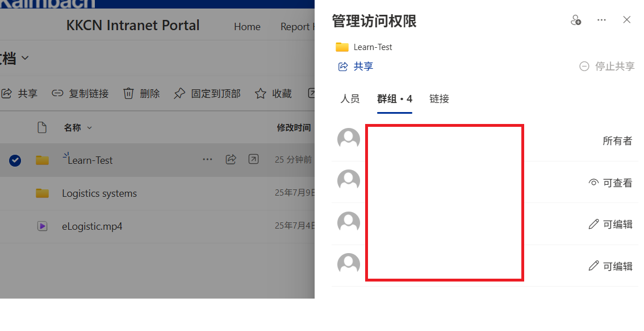This screenshot has height=331, width=644.
Task: Click the Learn-Test folder icon in panel
Action: coord(342,47)
